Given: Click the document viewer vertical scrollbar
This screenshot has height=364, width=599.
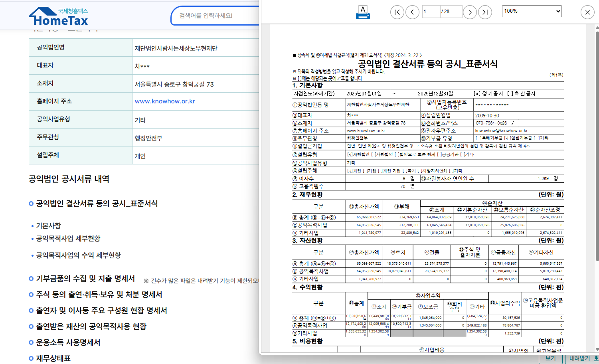Looking at the screenshot, I should [x=597, y=146].
